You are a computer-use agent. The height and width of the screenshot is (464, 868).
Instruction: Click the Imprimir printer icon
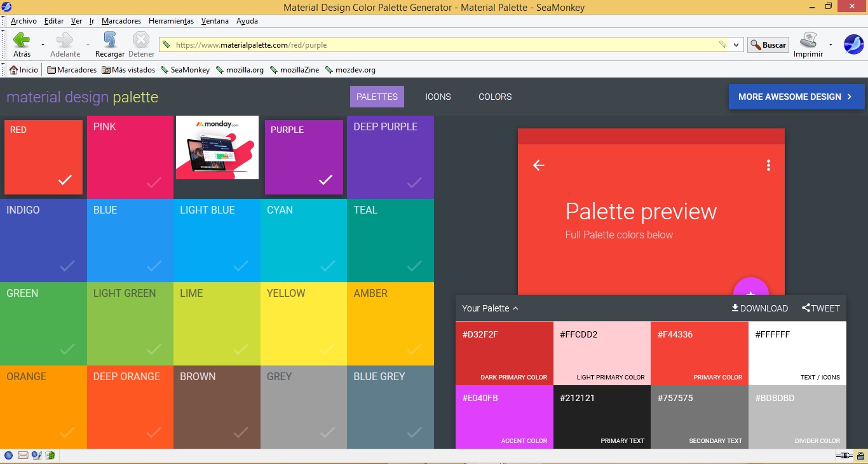(808, 41)
